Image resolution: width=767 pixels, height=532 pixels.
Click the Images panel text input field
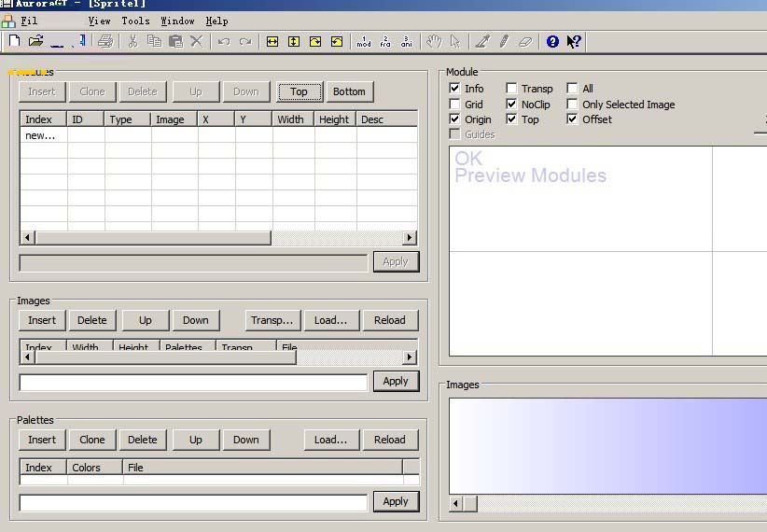[x=193, y=383]
